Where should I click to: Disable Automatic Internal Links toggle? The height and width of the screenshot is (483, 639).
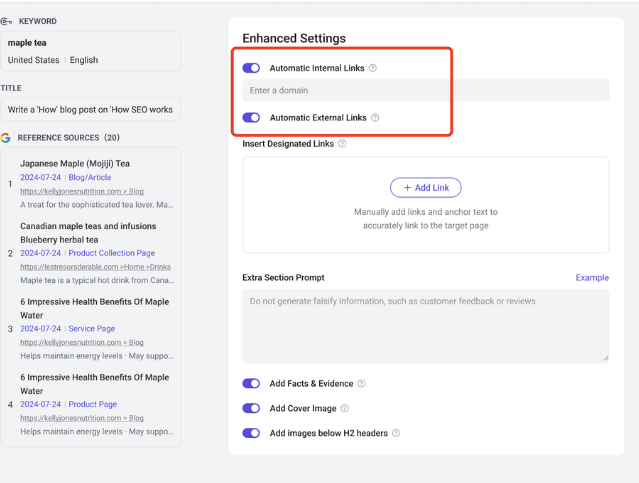[251, 68]
